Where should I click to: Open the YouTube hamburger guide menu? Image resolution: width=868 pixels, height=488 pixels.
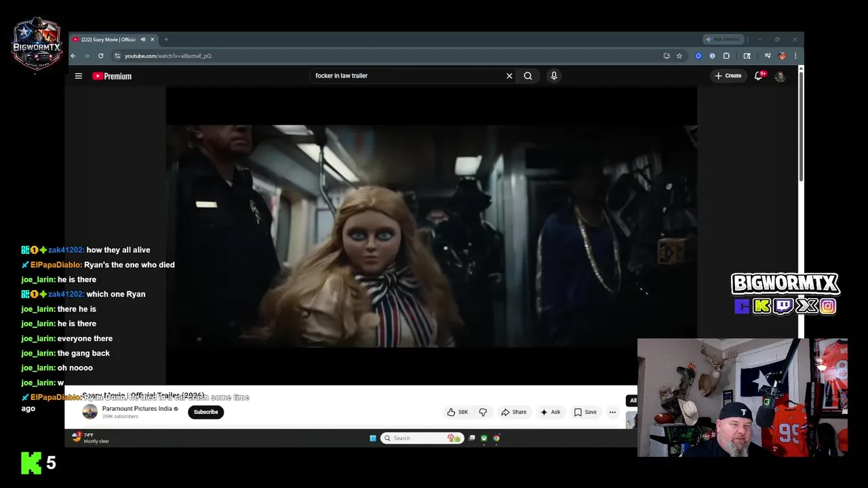click(79, 76)
